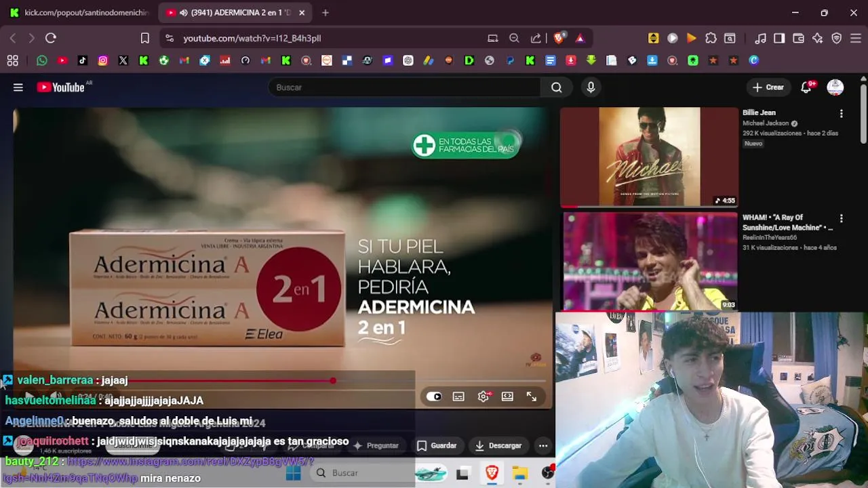Toggle subtitles in the video player
Screen dimensions: 868x488
coord(458,396)
